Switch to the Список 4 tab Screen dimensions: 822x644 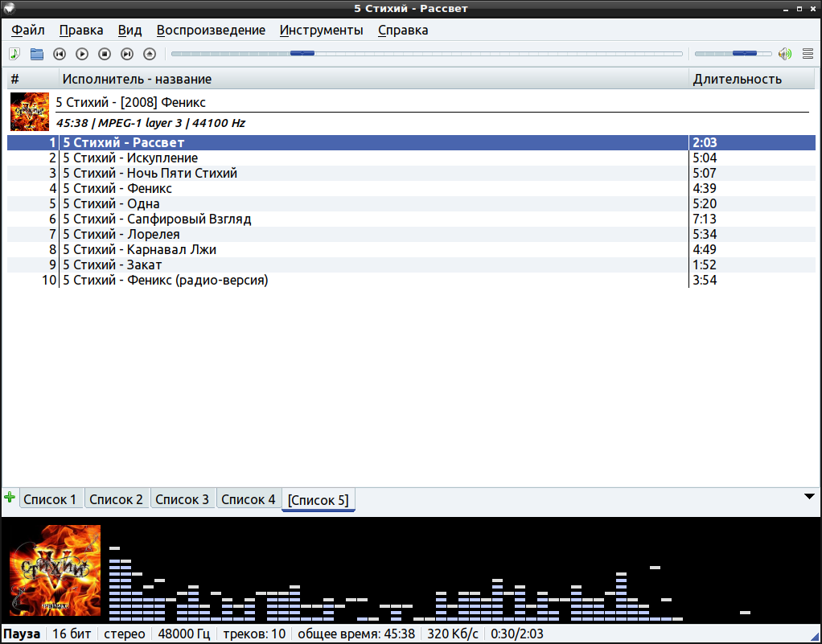(x=249, y=499)
